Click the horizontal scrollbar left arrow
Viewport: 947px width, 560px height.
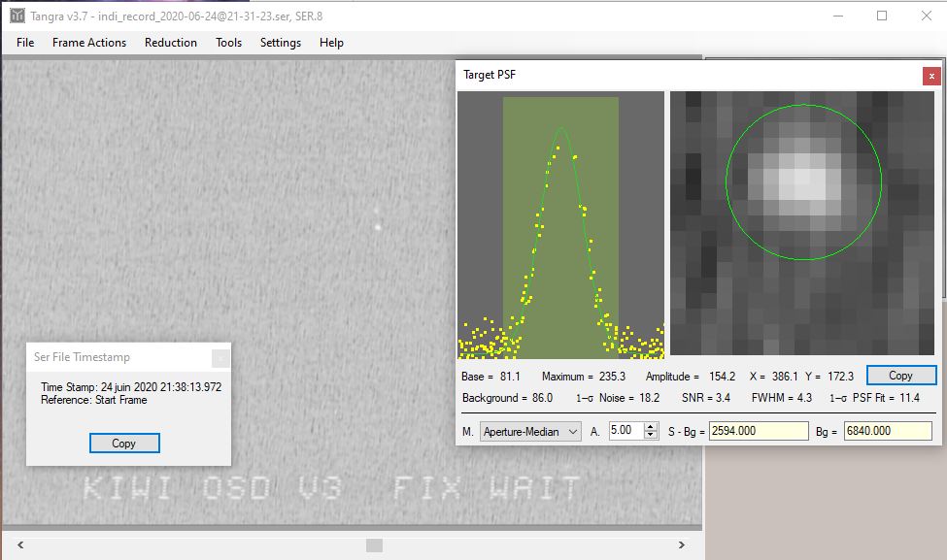tap(20, 545)
